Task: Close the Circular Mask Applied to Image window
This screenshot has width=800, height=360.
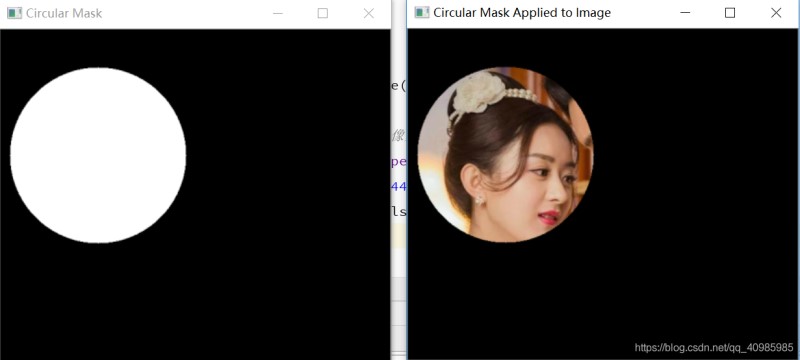Action: click(x=776, y=13)
